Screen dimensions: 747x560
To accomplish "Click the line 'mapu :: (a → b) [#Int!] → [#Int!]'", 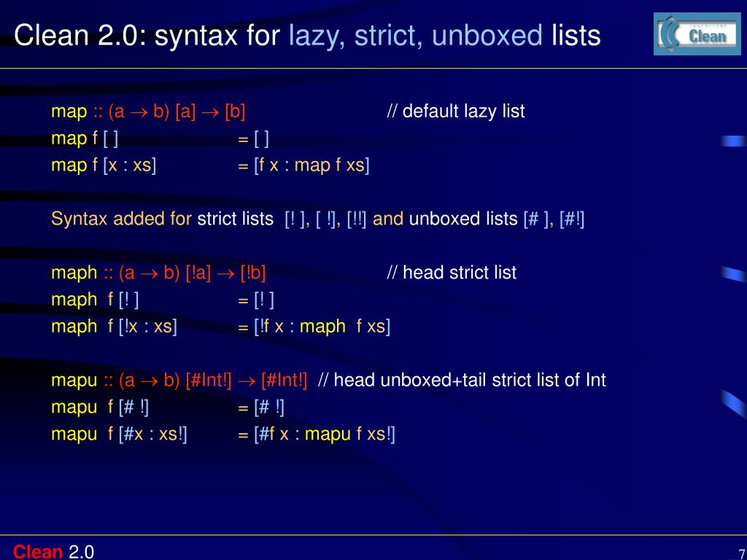I will 179,381.
